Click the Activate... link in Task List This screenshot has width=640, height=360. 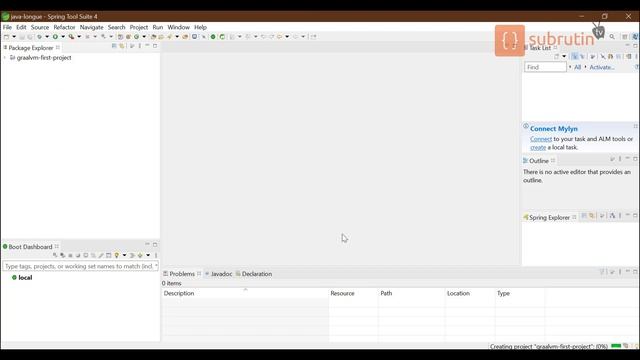tap(602, 67)
